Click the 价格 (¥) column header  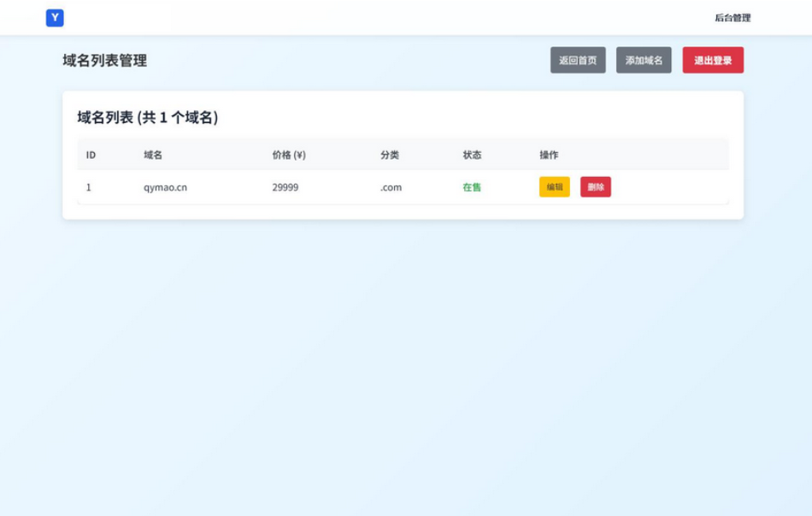coord(289,155)
